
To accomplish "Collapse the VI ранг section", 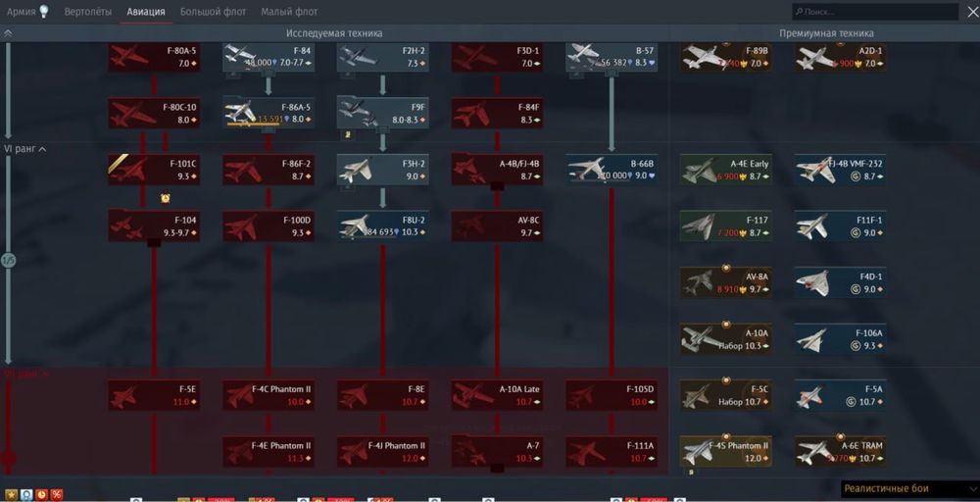I will pos(25,149).
